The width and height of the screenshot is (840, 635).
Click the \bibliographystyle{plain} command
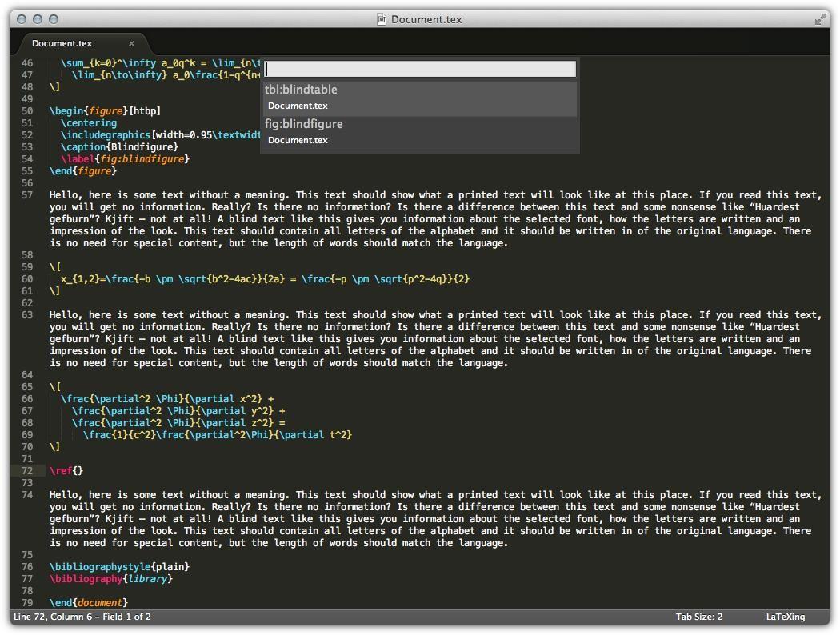tap(119, 567)
